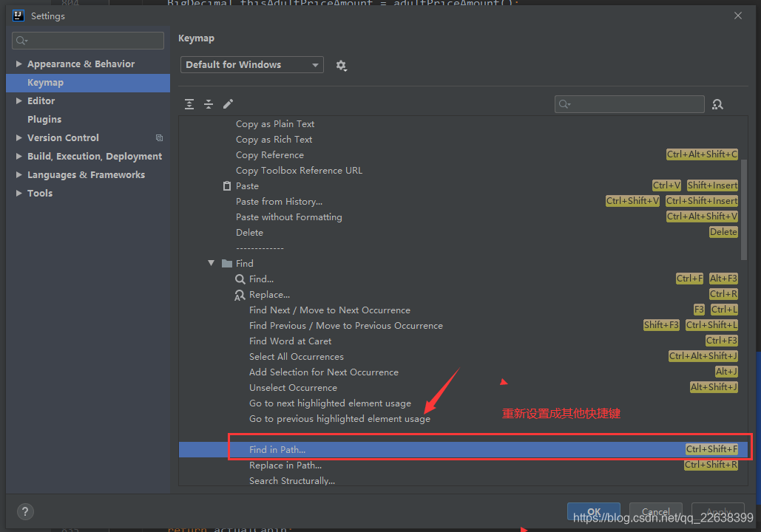The image size is (761, 532).
Task: Click the settings search field on left
Action: tap(88, 40)
